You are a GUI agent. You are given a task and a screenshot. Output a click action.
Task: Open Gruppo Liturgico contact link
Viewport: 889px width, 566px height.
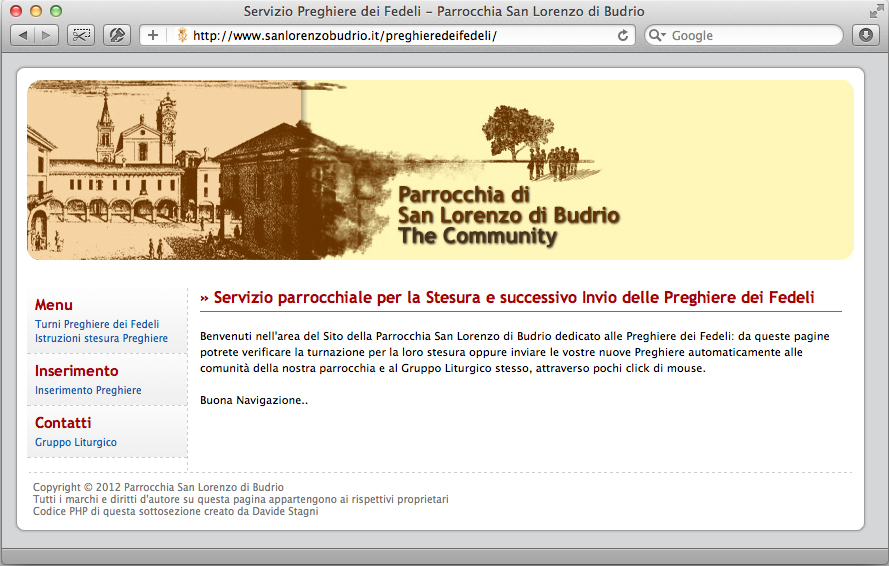(x=76, y=442)
